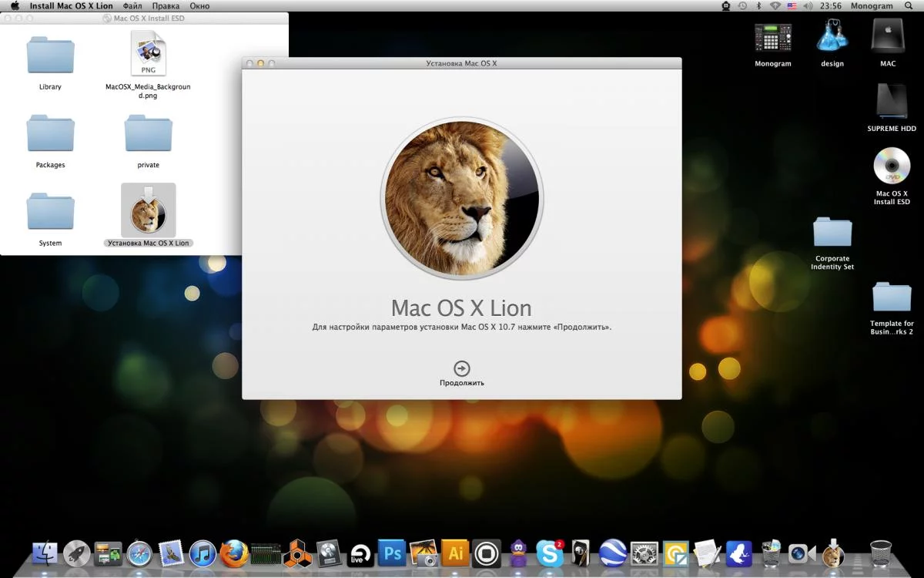Click the Продолжить arrow button
Screen dimensions: 924x578
click(462, 368)
